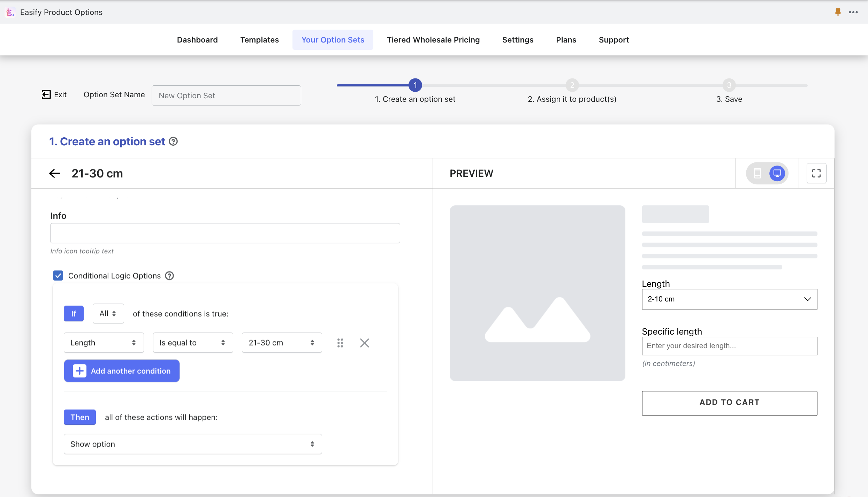This screenshot has width=868, height=497.
Task: Open the fullscreen preview icon
Action: coord(816,173)
